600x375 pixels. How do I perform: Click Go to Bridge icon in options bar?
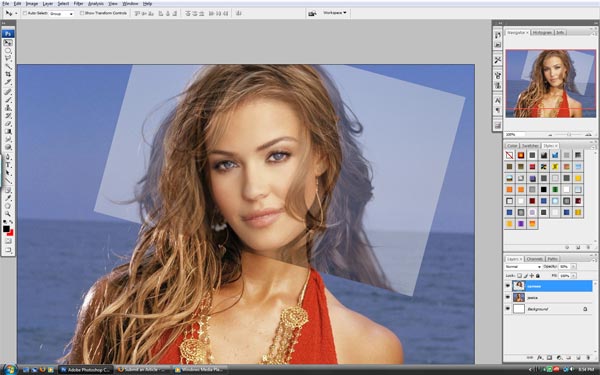pos(312,13)
